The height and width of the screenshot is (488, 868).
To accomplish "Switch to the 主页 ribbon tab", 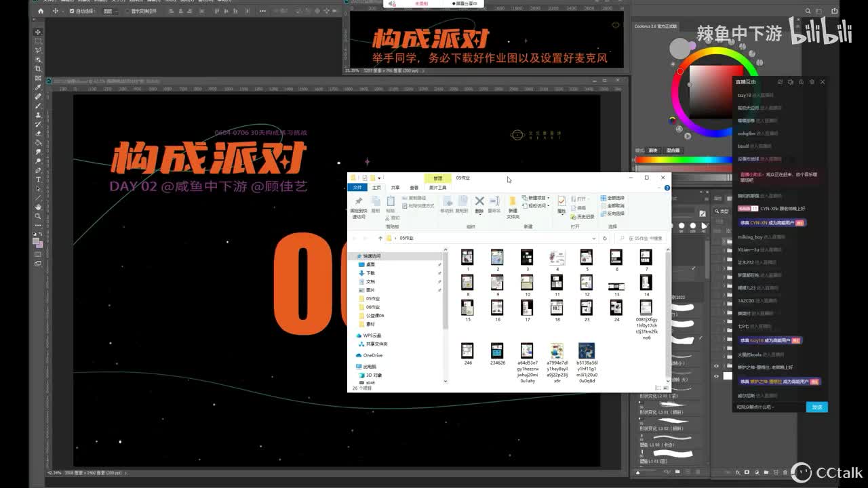I will point(376,188).
